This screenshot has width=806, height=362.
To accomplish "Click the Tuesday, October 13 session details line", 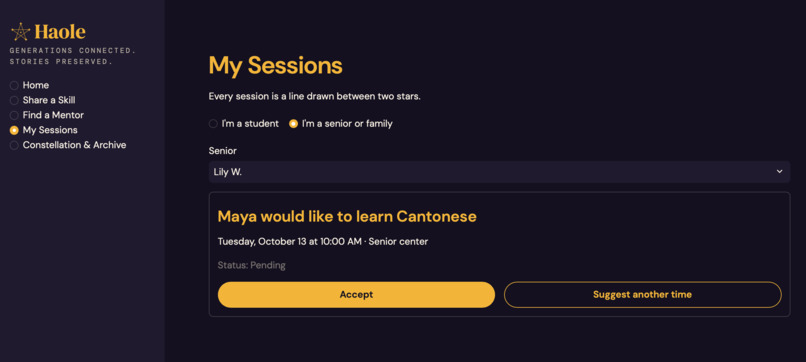I will click(x=323, y=242).
